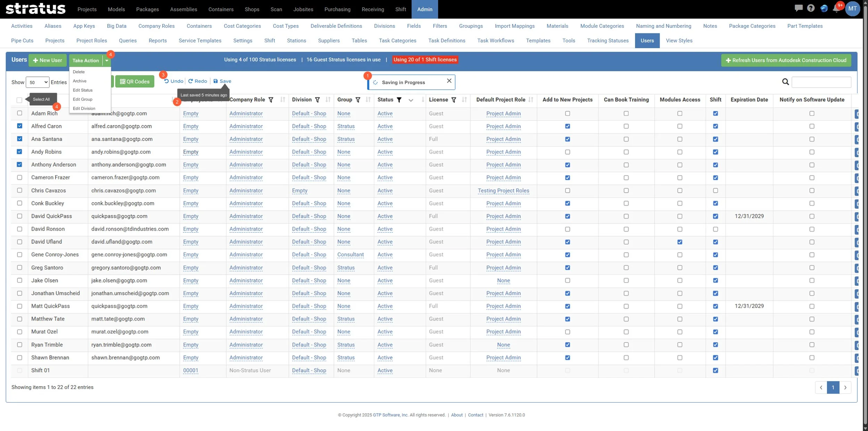Expand the Take Action dropdown arrow

(x=107, y=60)
